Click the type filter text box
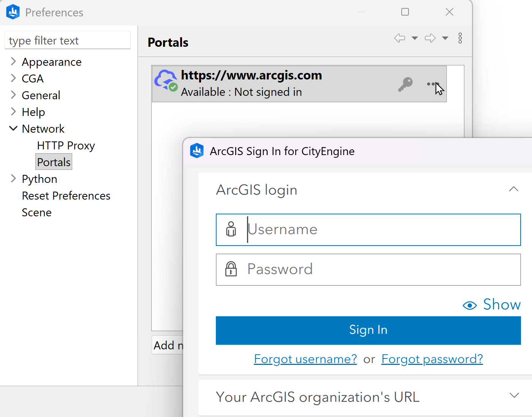 coord(68,40)
